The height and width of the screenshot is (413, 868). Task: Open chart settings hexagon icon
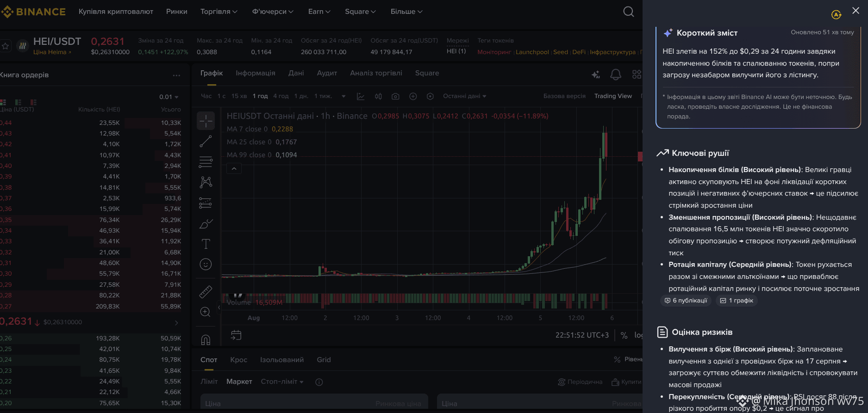[x=430, y=96]
